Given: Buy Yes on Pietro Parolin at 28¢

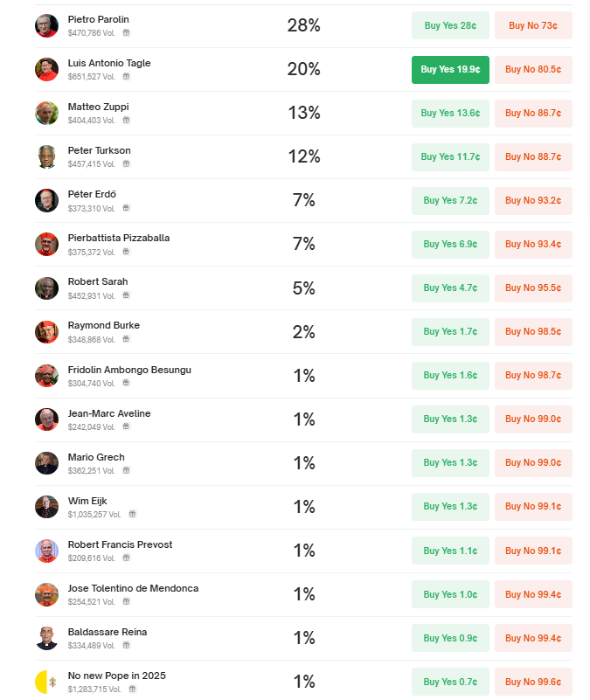Looking at the screenshot, I should 450,25.
